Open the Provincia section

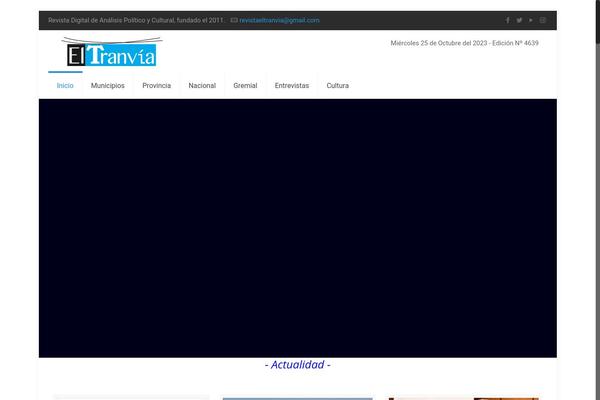pos(157,85)
